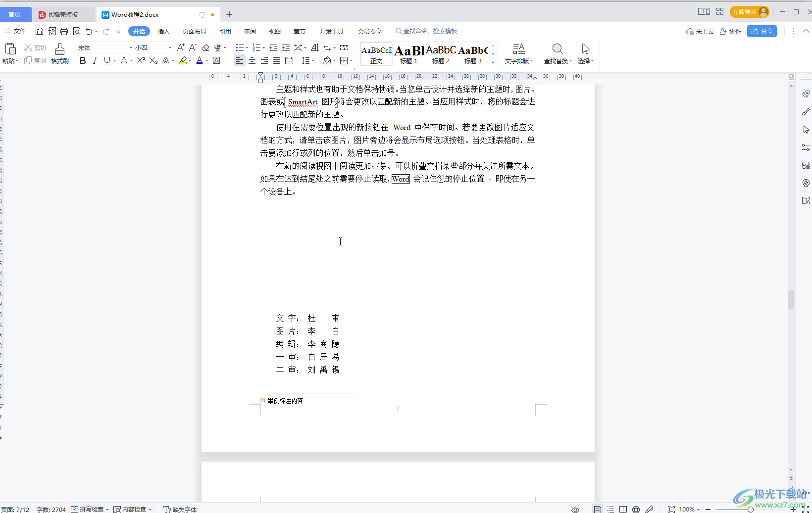Open the zoom percentage 100% dropdown
The image size is (812, 513).
point(689,509)
